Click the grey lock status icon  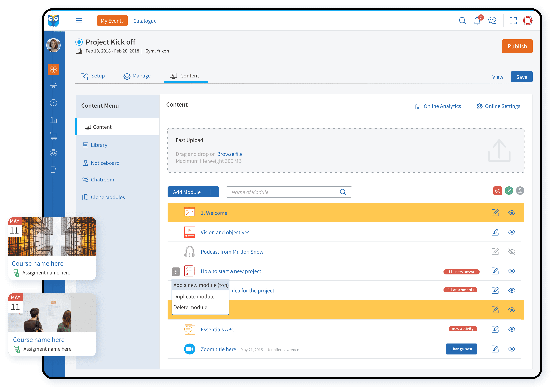520,191
